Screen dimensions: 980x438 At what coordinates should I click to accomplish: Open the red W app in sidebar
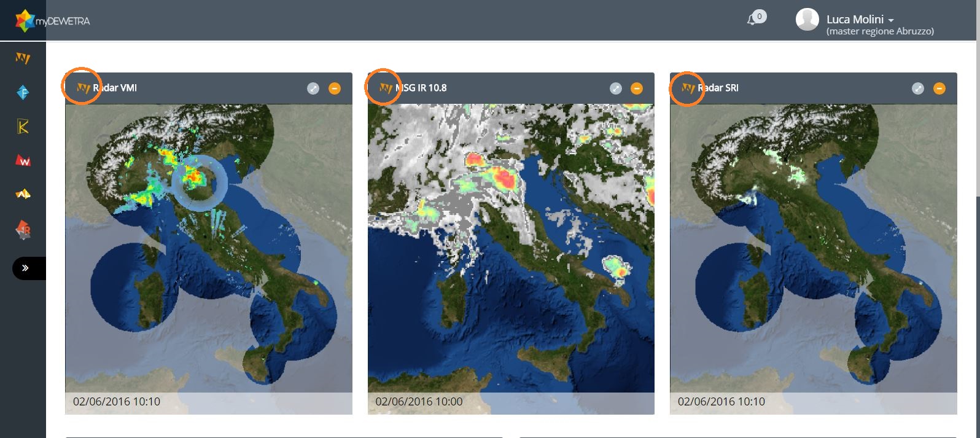click(23, 161)
